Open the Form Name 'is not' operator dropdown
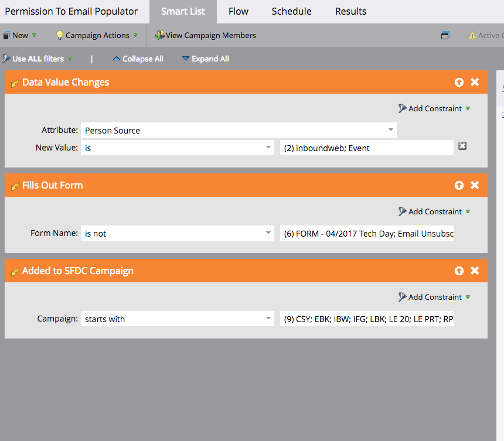 pos(268,233)
